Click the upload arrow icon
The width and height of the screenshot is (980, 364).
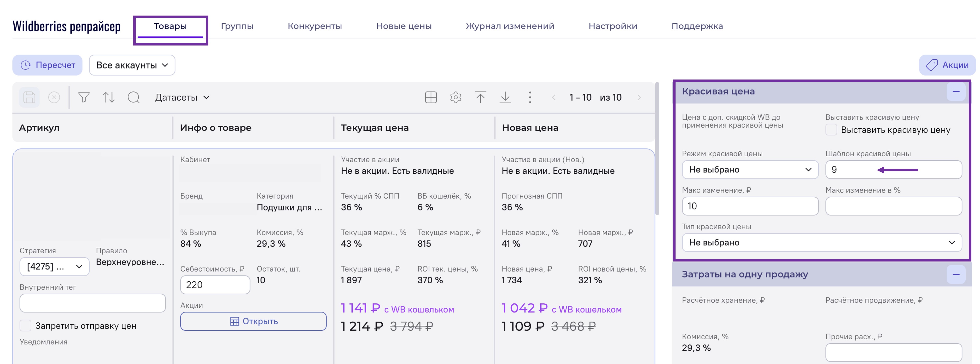480,98
